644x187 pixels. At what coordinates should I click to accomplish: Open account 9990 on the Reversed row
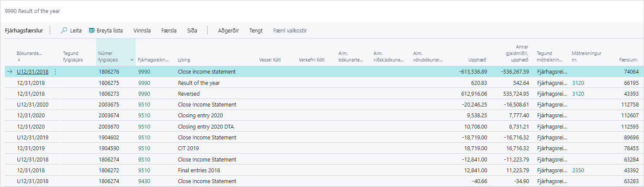(144, 93)
